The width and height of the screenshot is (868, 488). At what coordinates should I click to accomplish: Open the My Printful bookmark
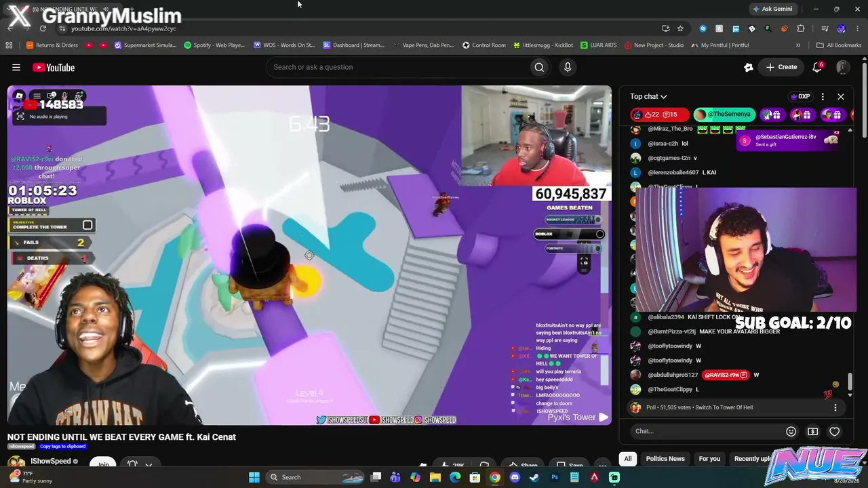[x=720, y=45]
